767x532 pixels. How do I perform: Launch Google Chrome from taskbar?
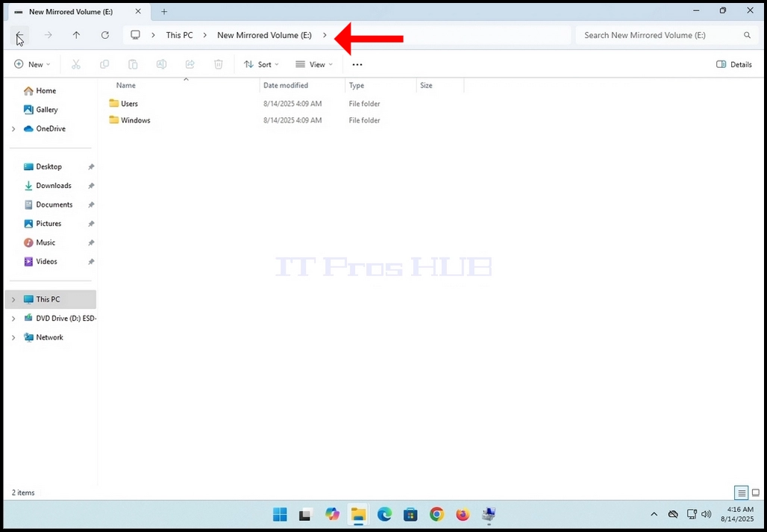436,514
